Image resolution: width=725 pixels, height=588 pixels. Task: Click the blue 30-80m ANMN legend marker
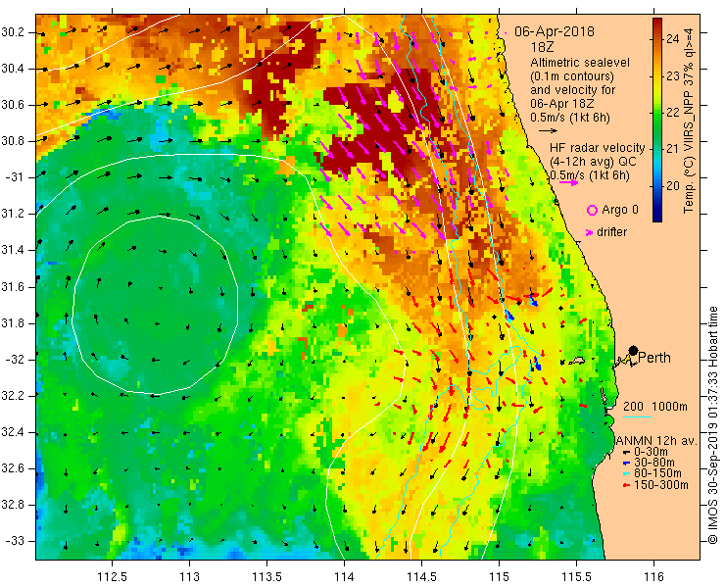pos(626,464)
